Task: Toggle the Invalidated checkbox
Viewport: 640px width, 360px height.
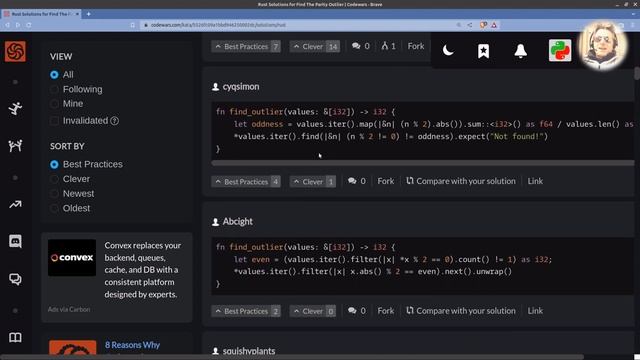Action: (x=54, y=121)
